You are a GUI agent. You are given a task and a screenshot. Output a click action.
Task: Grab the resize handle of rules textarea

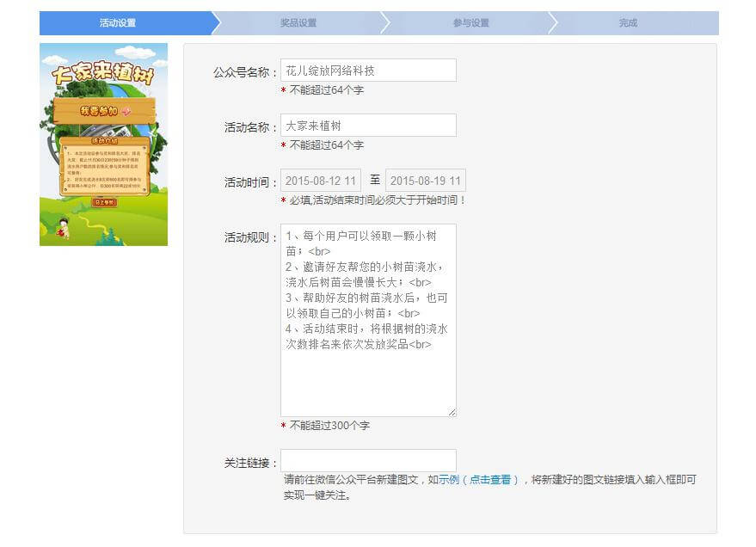(452, 412)
